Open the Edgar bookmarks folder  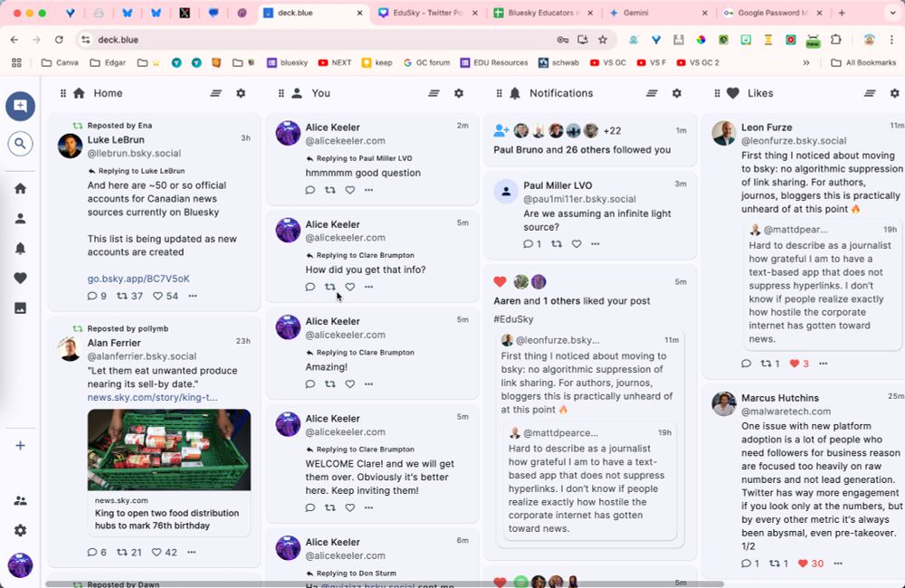(x=108, y=62)
